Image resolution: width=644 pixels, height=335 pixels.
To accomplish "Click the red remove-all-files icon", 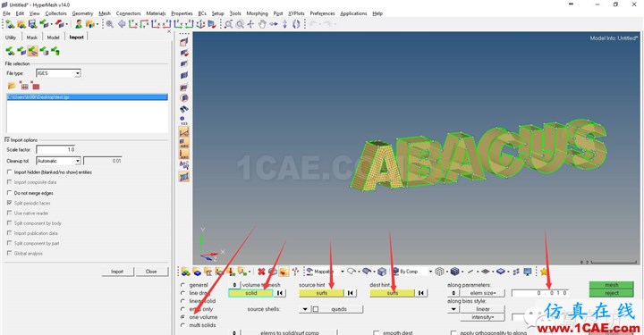I will (36, 86).
